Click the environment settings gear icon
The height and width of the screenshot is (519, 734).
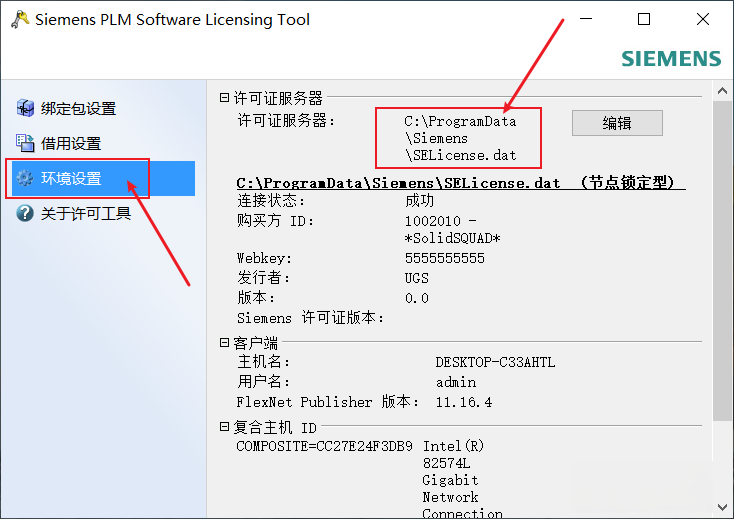pyautogui.click(x=25, y=178)
